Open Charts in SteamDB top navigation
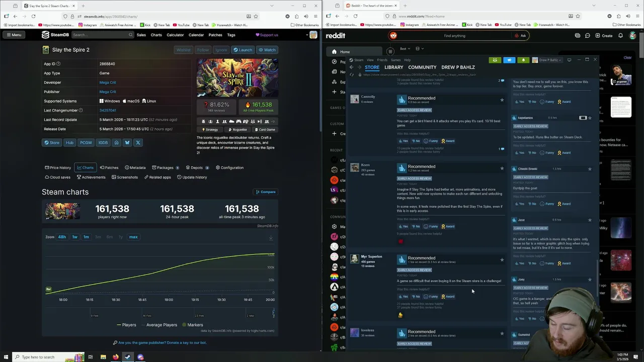Image resolution: width=644 pixels, height=362 pixels. [156, 35]
